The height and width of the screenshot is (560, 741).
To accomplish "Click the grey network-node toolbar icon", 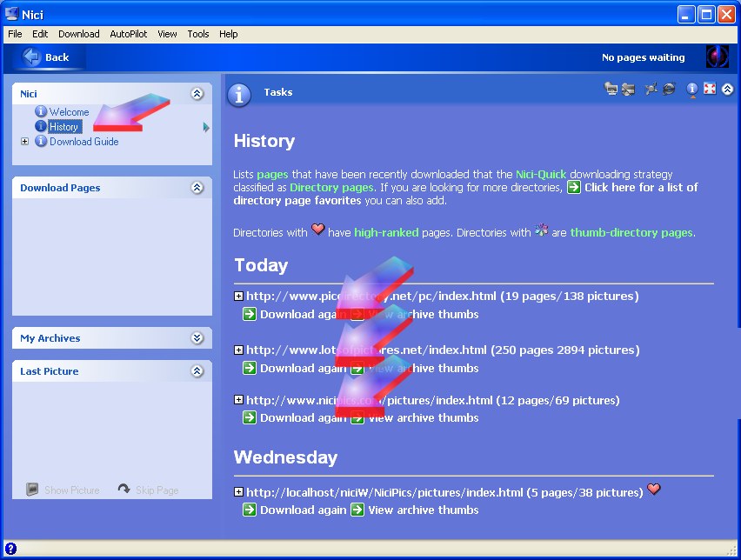I will 651,89.
